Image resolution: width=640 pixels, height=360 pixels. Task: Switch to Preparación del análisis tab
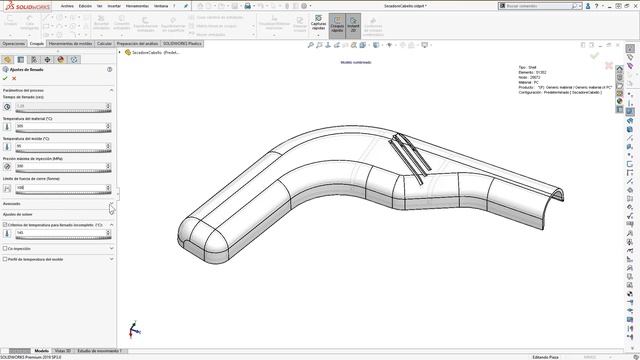pyautogui.click(x=137, y=44)
